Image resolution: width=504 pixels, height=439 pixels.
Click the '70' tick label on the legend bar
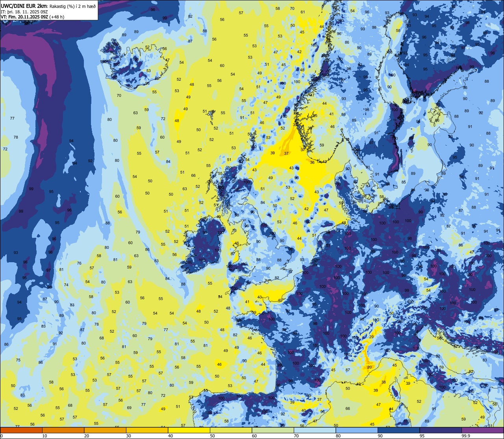(x=296, y=436)
